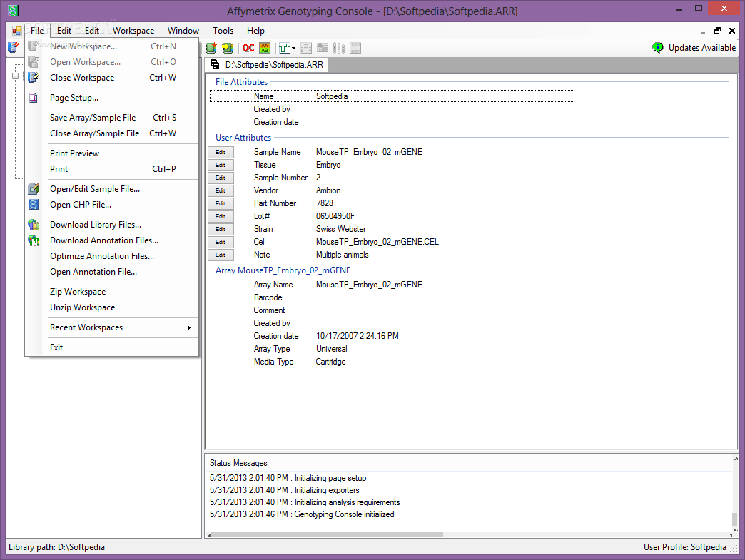Viewport: 745px width, 560px height.
Task: Click the Library path: D:\Softpedia status text
Action: pyautogui.click(x=56, y=547)
